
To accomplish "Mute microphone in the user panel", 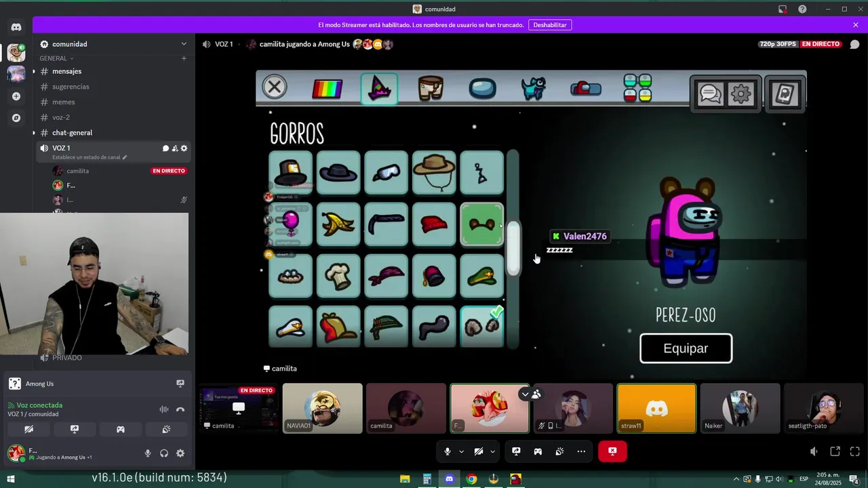I will [x=148, y=453].
